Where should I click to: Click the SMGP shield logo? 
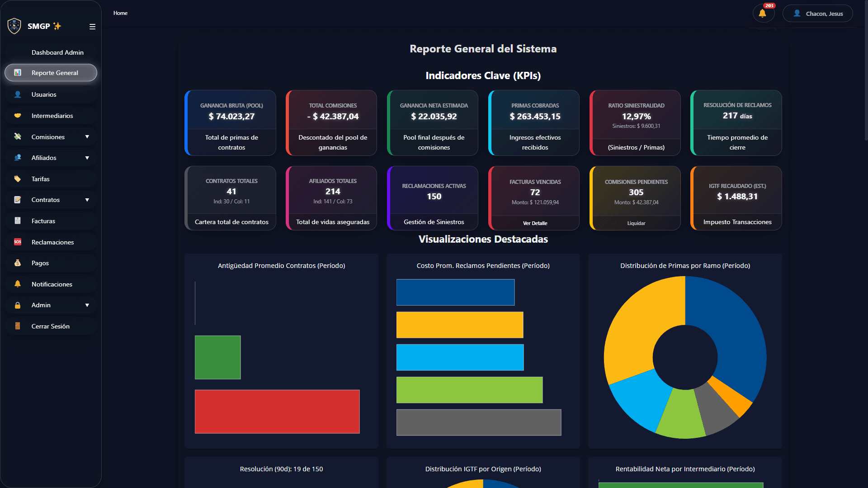(14, 26)
